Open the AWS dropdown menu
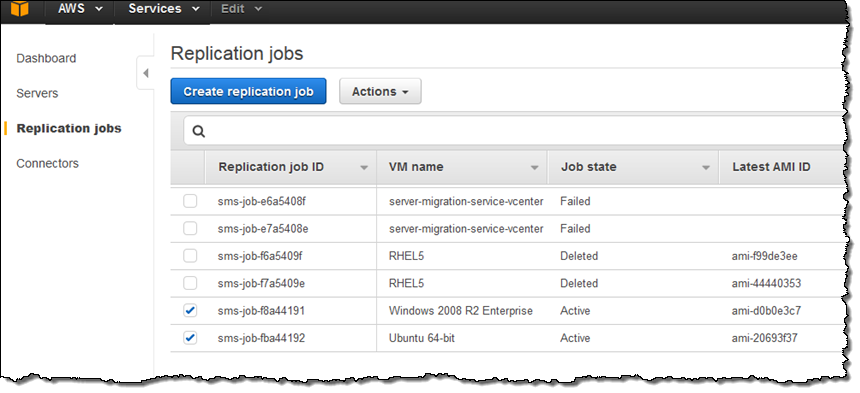The width and height of the screenshot is (860, 393). (80, 9)
